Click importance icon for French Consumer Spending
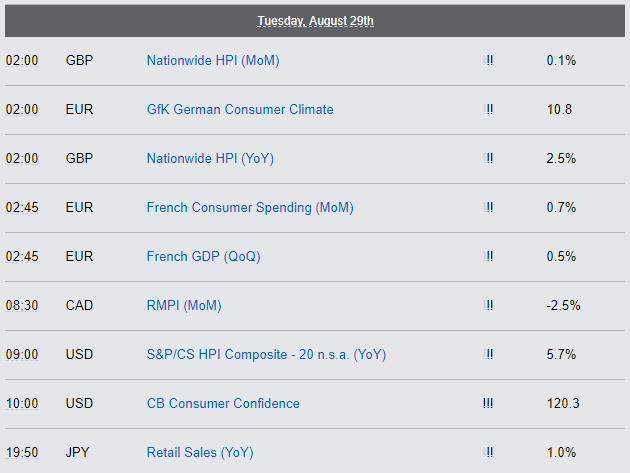Viewport: 630px width, 473px height. tap(488, 207)
